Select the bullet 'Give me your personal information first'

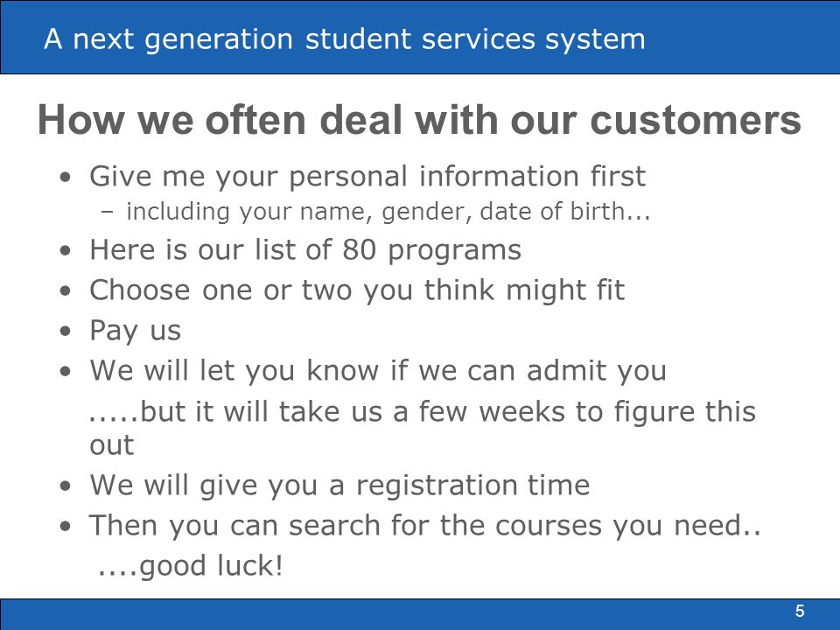click(x=367, y=176)
